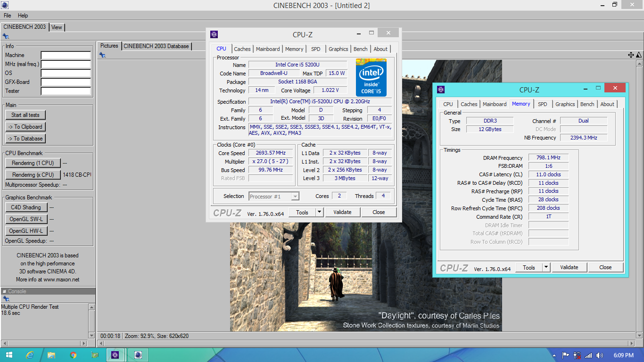Click the "1418 CB-CPU" result value

point(77,175)
